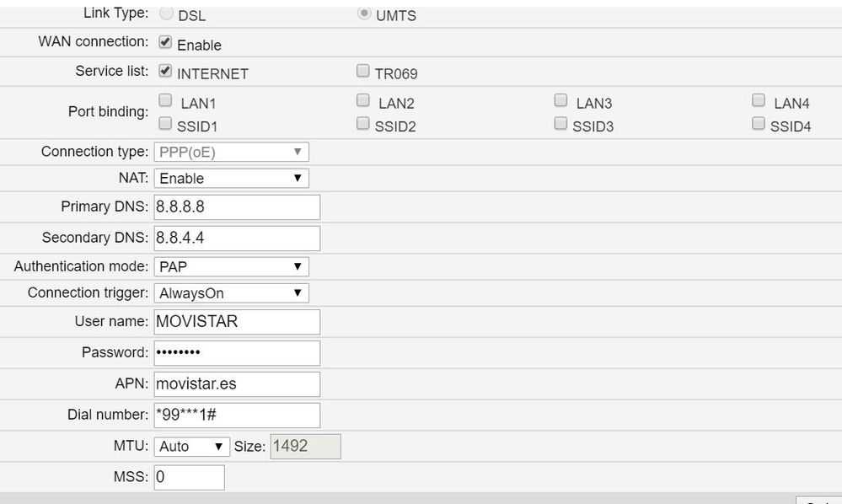Click the Dial number input field
This screenshot has width=842, height=504.
coord(236,415)
